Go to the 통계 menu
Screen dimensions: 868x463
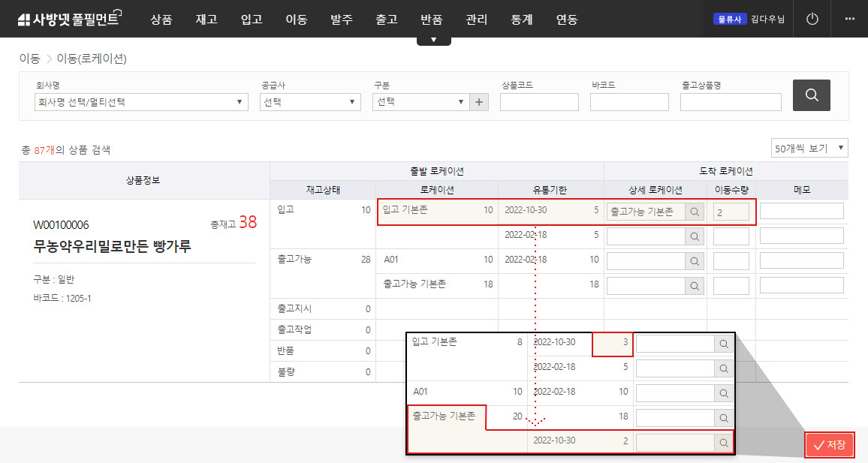tap(522, 20)
